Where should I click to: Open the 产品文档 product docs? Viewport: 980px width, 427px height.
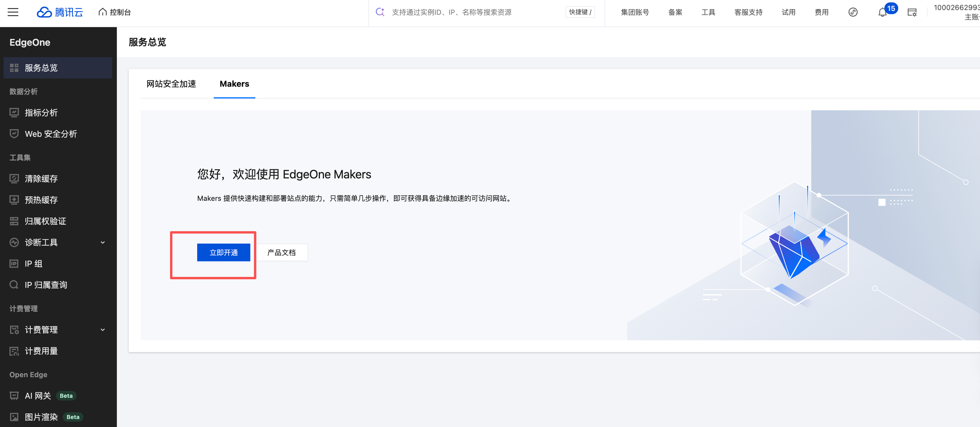coord(281,253)
